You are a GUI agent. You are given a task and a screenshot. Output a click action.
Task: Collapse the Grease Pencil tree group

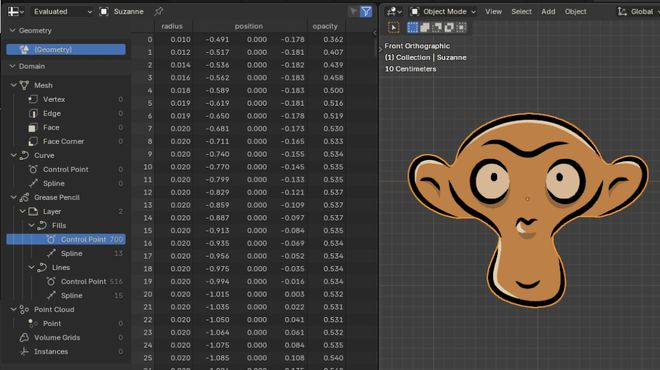[13, 197]
